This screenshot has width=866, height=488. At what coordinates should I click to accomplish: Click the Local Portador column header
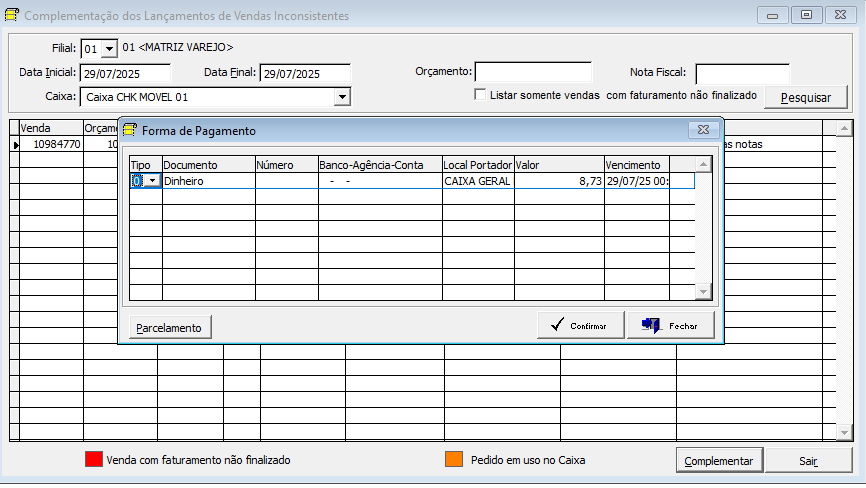coord(478,165)
